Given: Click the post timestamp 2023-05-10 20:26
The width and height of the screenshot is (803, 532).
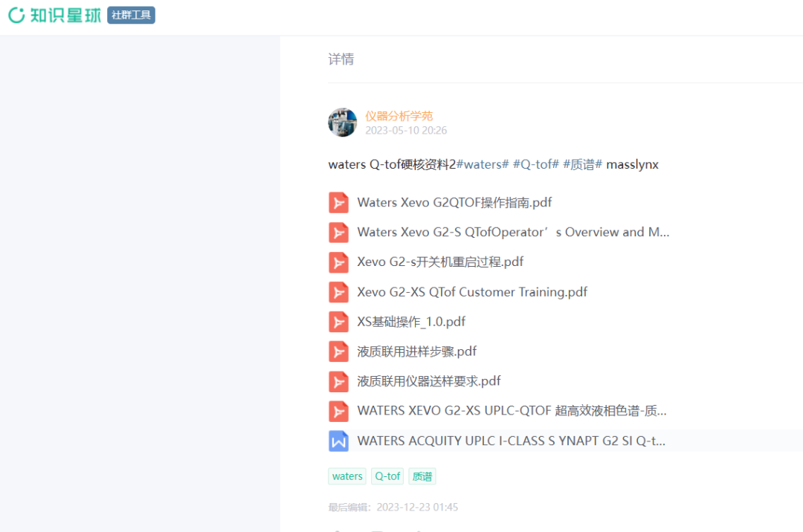Looking at the screenshot, I should (406, 131).
